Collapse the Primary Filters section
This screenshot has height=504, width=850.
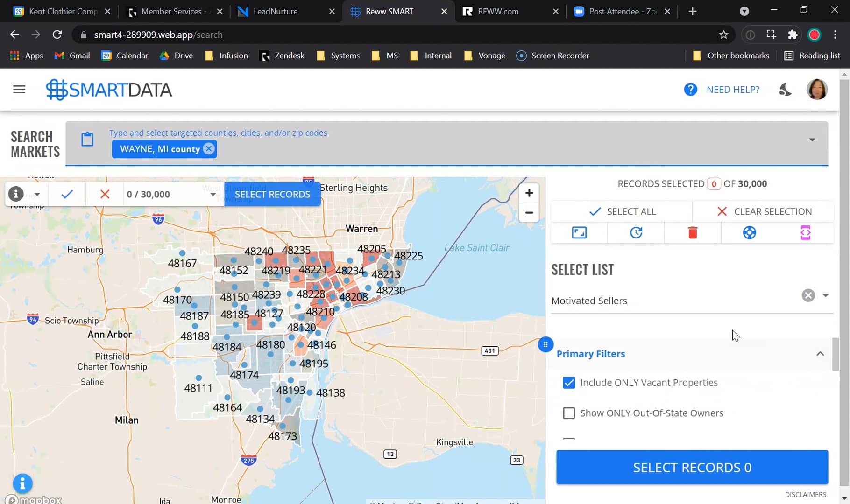click(x=820, y=354)
